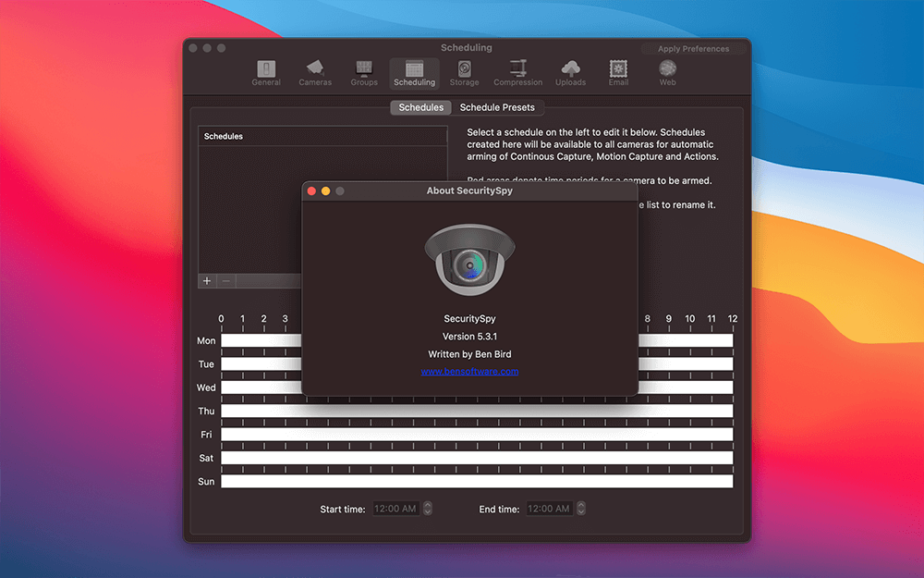Screen dimensions: 924x578
Task: Click the Apply Preferences button
Action: [694, 49]
